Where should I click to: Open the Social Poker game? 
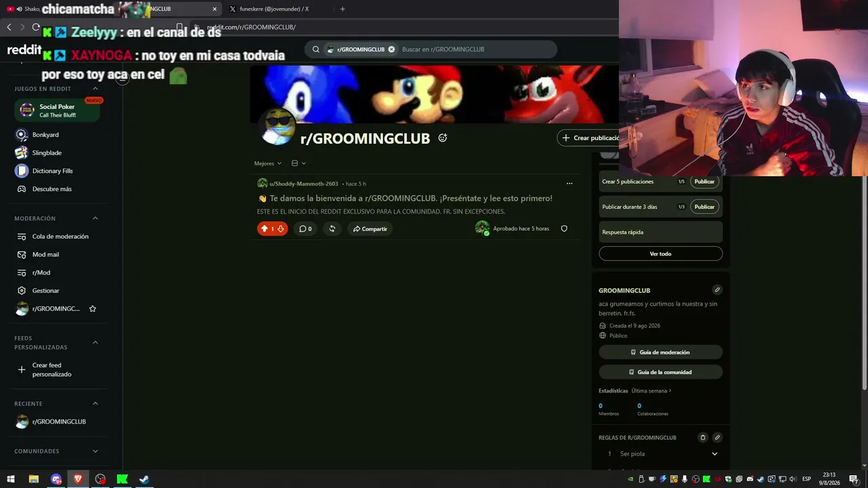(58, 110)
